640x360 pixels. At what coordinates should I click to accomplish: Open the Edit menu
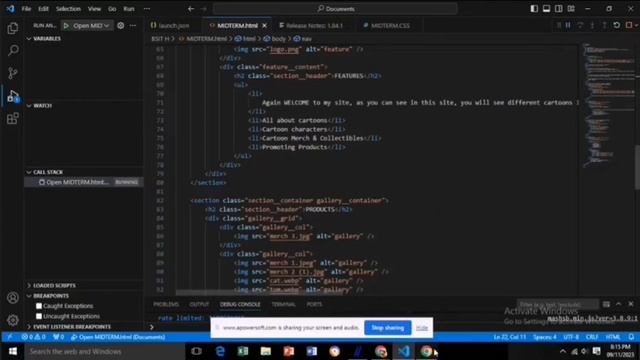pos(43,9)
